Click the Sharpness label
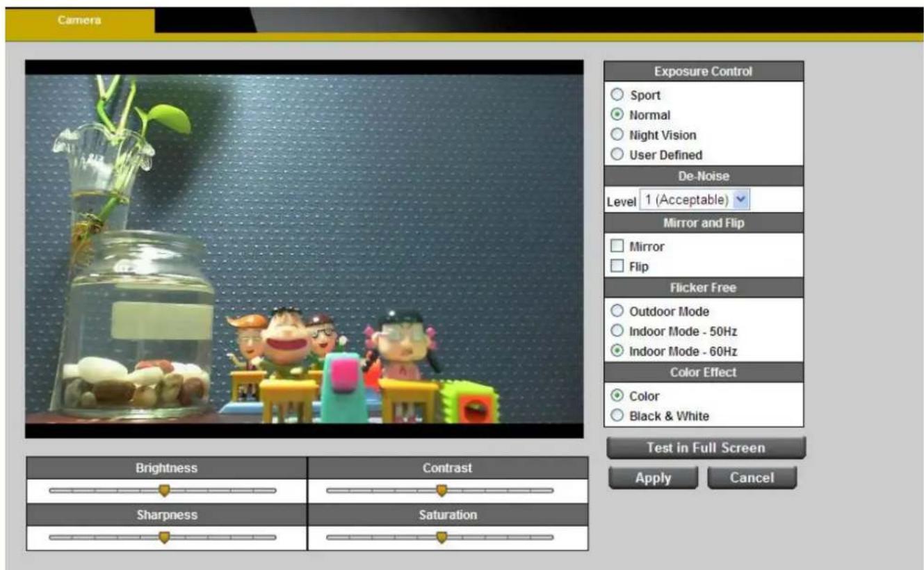The width and height of the screenshot is (924, 570). click(x=167, y=515)
